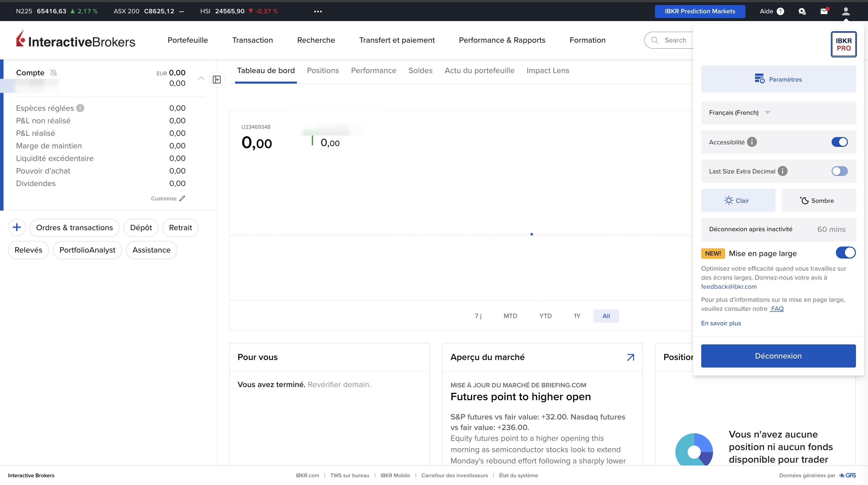This screenshot has width=868, height=485.
Task: Select the Sombre dark theme
Action: click(x=819, y=200)
